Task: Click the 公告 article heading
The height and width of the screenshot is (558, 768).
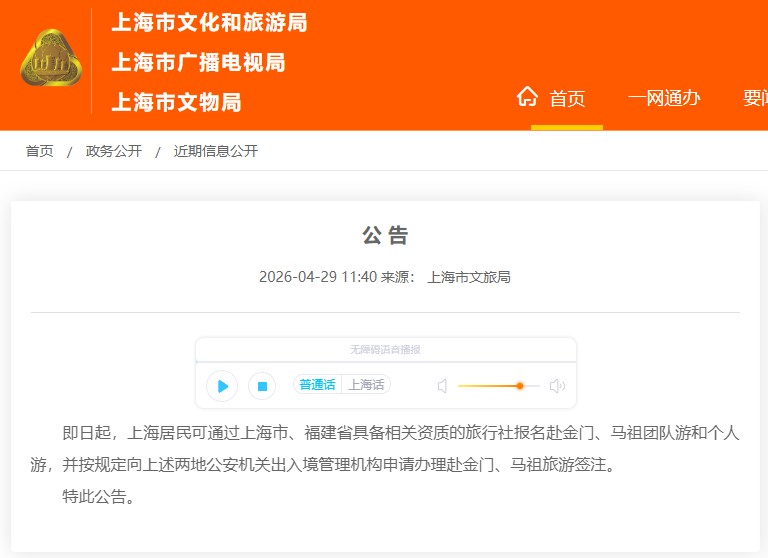Action: coord(385,236)
